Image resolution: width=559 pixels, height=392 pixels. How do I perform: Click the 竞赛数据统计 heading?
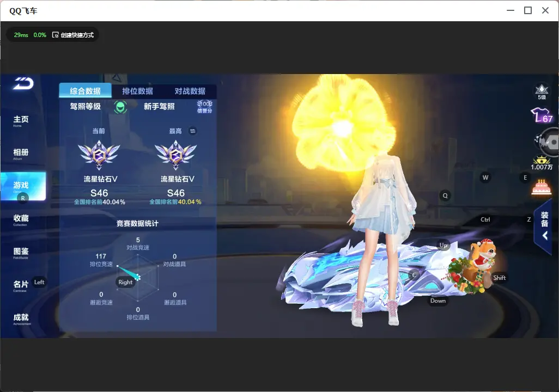click(x=138, y=223)
